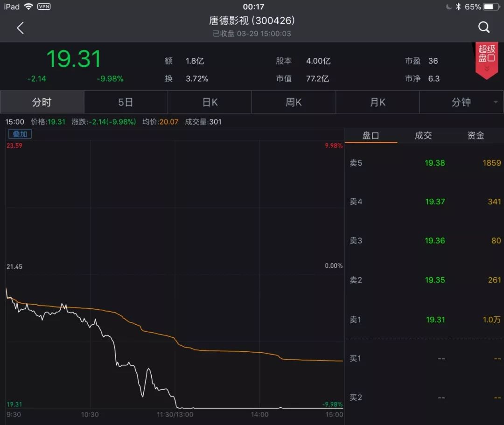Switch to the 周K tab
This screenshot has width=504, height=425.
(x=294, y=102)
